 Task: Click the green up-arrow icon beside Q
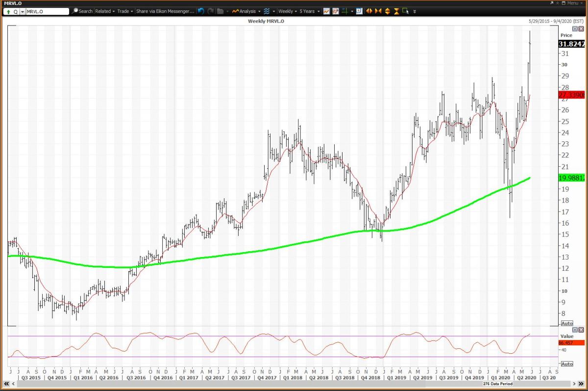click(8, 11)
